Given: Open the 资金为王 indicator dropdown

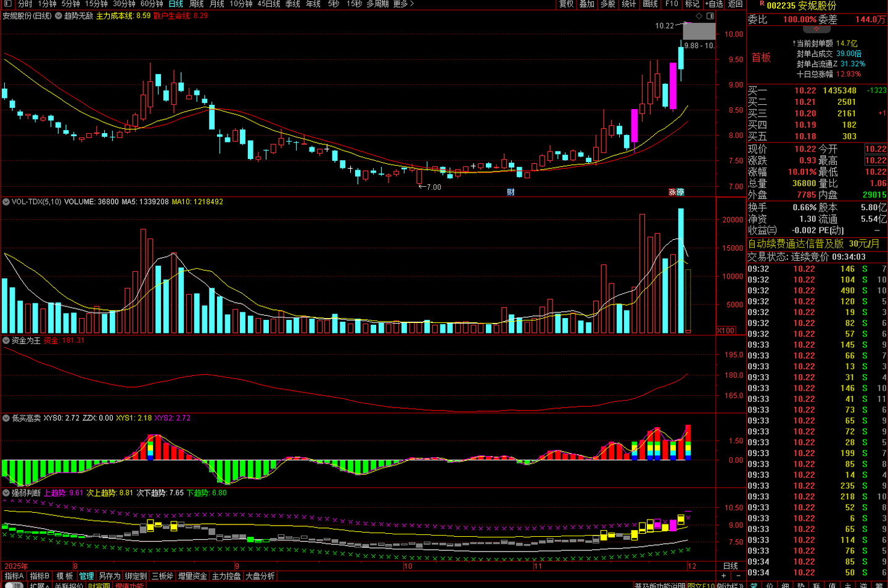Looking at the screenshot, I should [x=6, y=340].
